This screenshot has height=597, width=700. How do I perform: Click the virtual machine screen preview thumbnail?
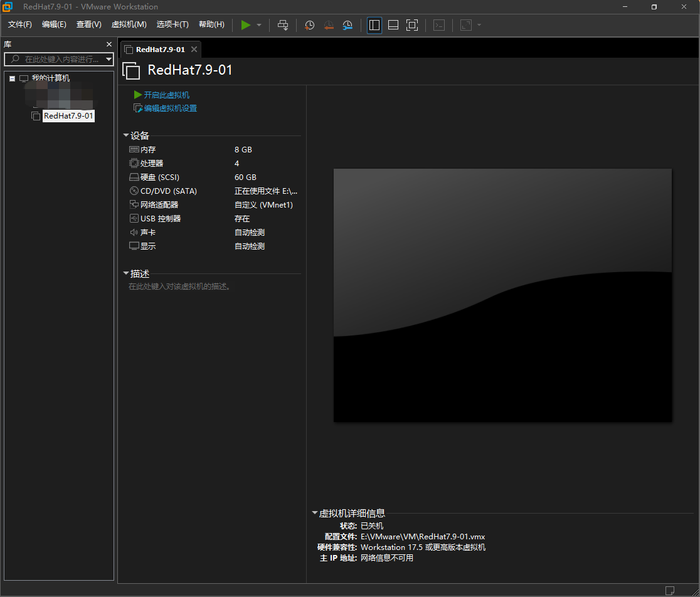tap(502, 295)
